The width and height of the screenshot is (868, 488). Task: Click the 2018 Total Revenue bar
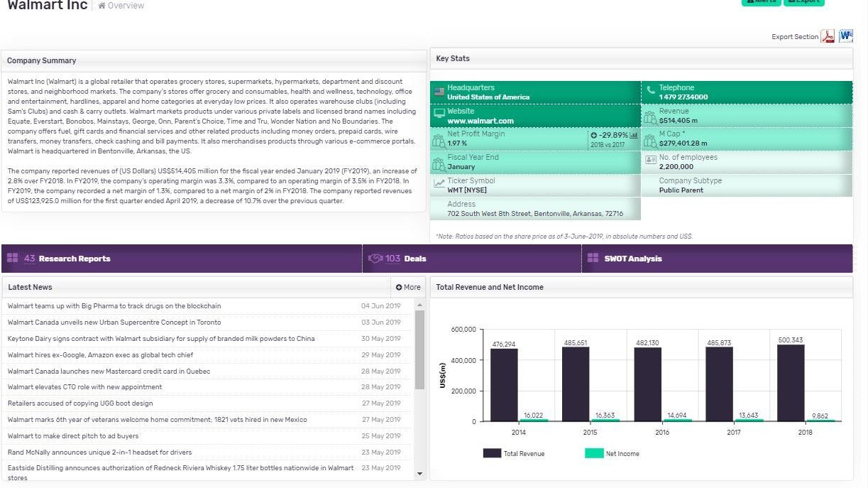[791, 383]
